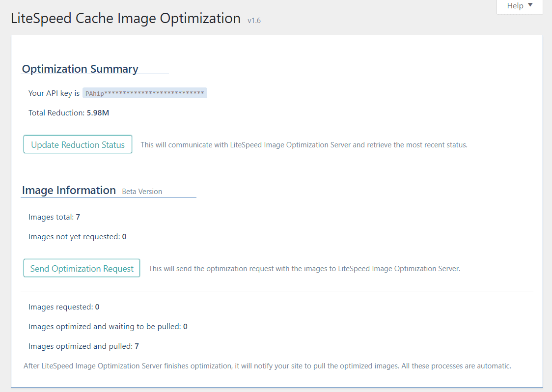Select the Image Information heading
This screenshot has width=552, height=392.
point(69,191)
